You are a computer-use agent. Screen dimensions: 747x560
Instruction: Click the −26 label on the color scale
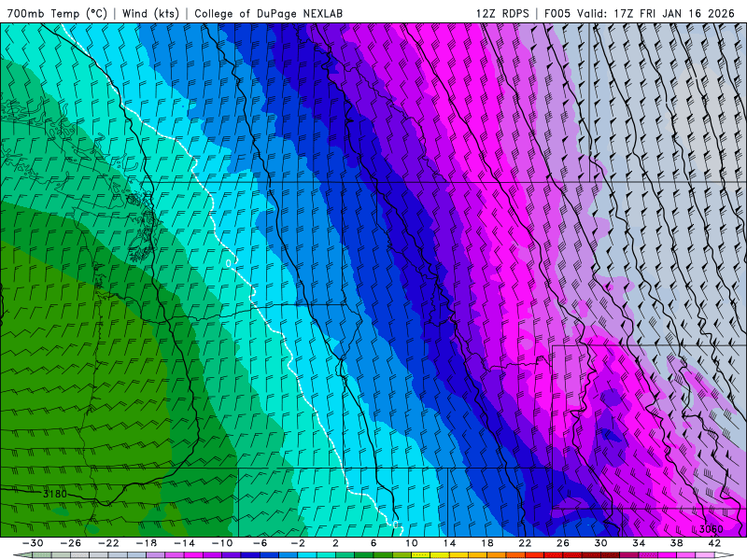71,543
